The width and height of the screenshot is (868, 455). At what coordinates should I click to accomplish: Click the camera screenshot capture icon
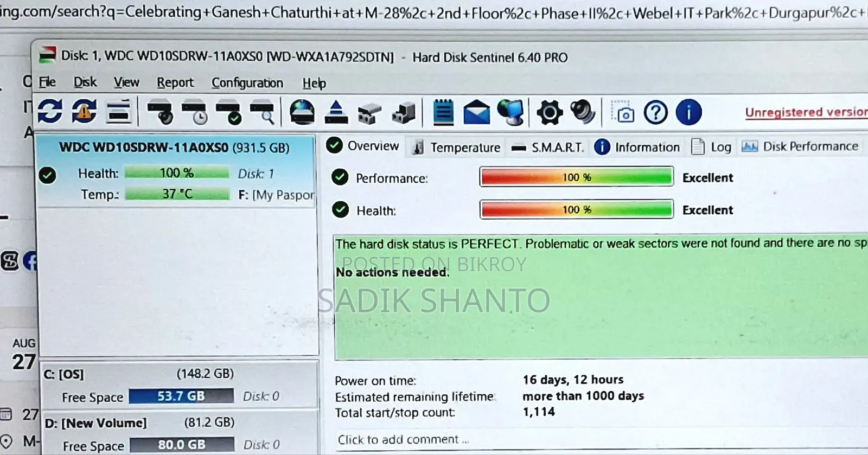(x=623, y=112)
